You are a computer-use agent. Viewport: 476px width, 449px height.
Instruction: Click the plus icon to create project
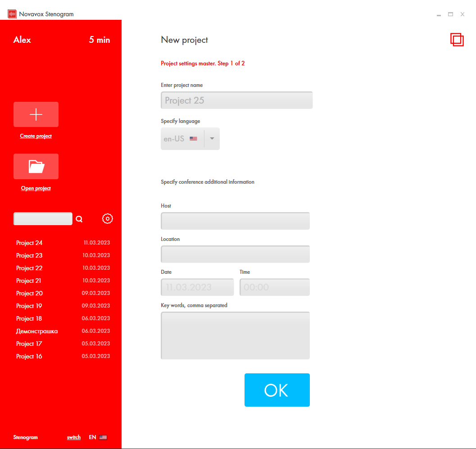[x=36, y=114]
